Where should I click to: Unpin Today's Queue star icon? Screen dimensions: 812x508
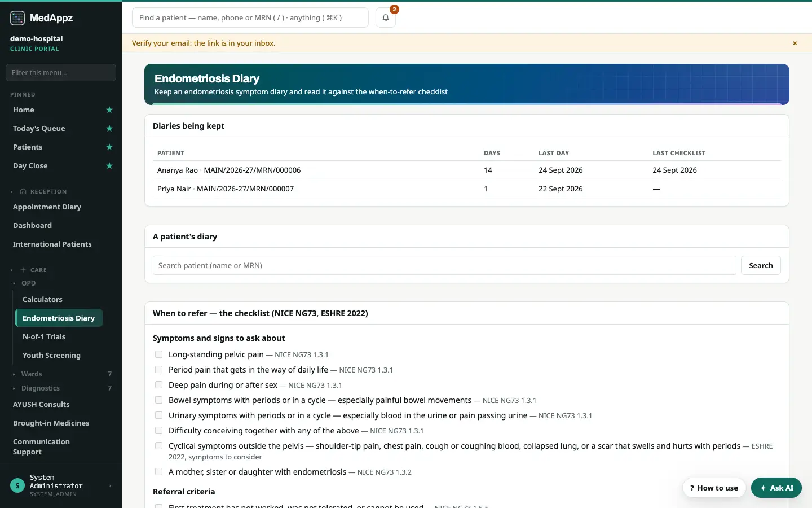point(109,129)
